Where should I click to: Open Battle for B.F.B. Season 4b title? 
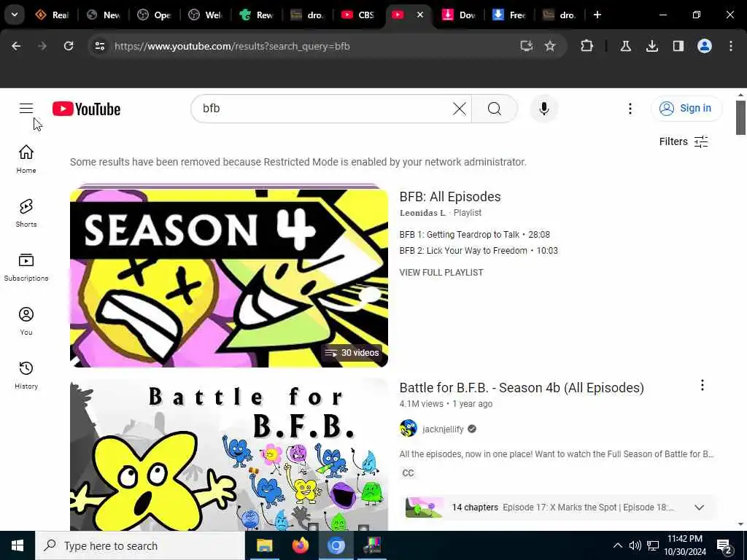tap(521, 388)
